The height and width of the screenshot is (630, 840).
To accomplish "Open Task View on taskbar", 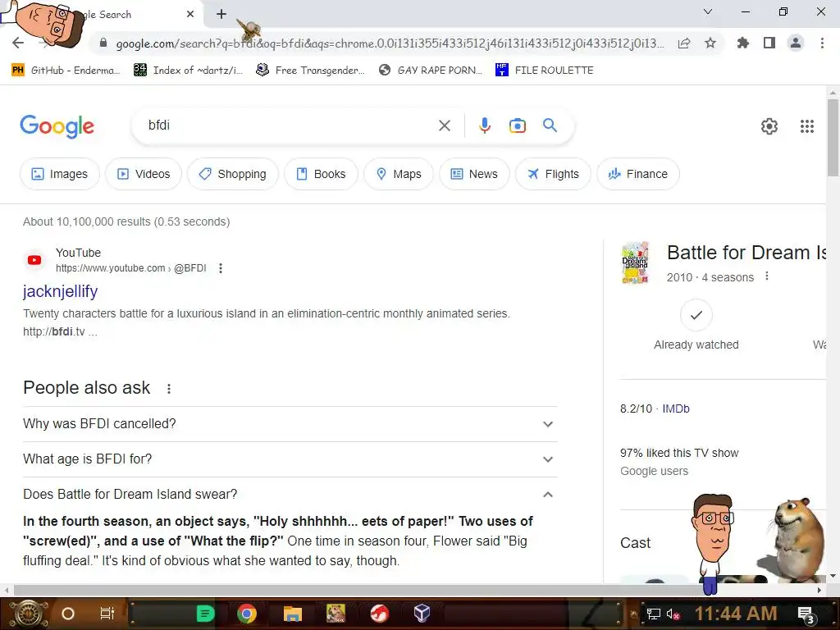I will click(x=107, y=614).
